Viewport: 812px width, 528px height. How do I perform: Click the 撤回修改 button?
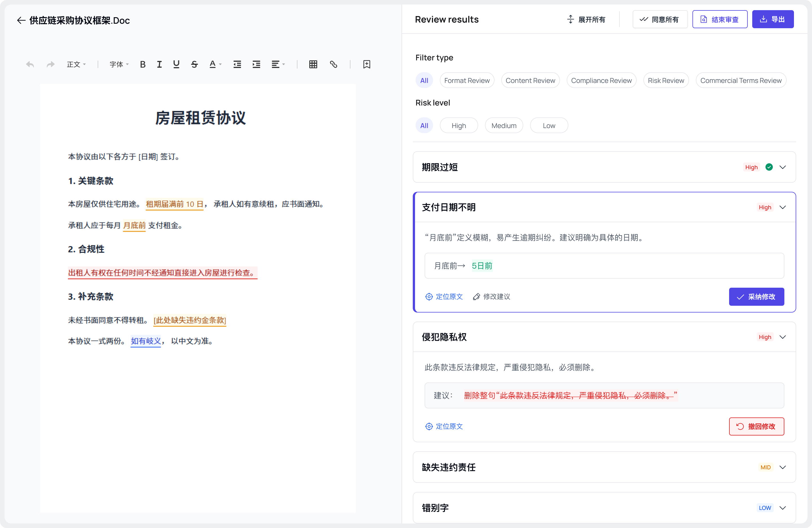click(x=756, y=426)
